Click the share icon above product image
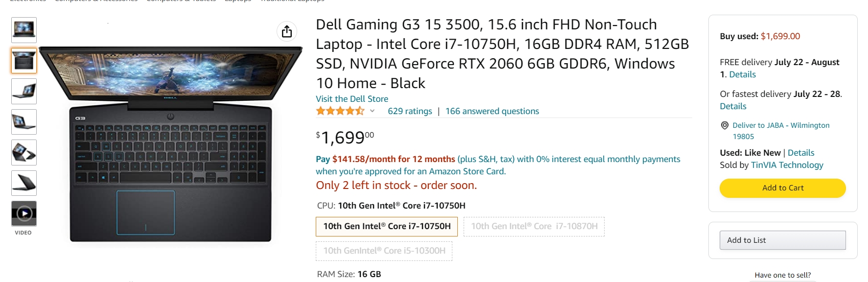 coord(287,31)
